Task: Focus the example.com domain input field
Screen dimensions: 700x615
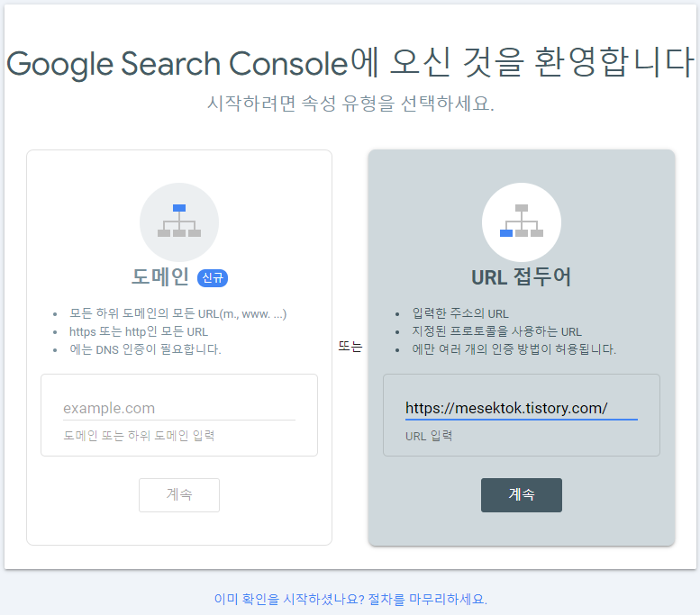Action: (179, 408)
